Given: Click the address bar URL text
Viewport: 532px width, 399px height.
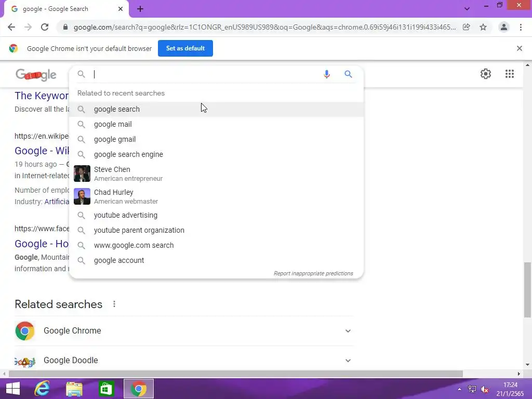Looking at the screenshot, I should pos(264,27).
